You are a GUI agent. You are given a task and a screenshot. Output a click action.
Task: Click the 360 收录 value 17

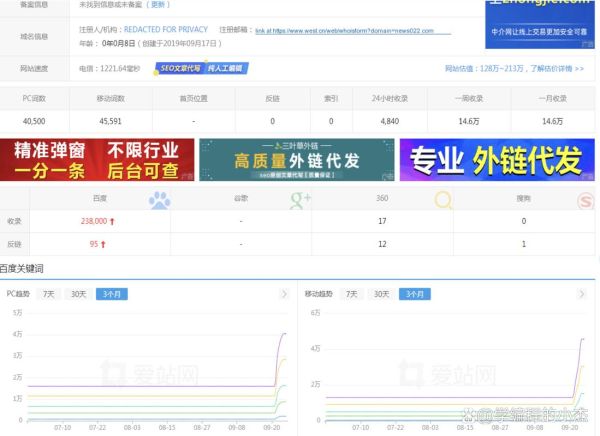click(x=382, y=221)
